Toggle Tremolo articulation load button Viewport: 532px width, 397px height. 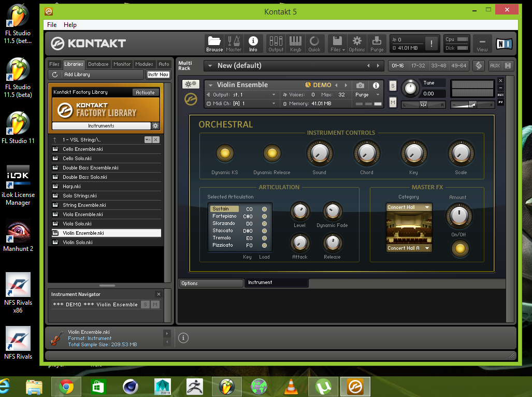click(x=264, y=238)
